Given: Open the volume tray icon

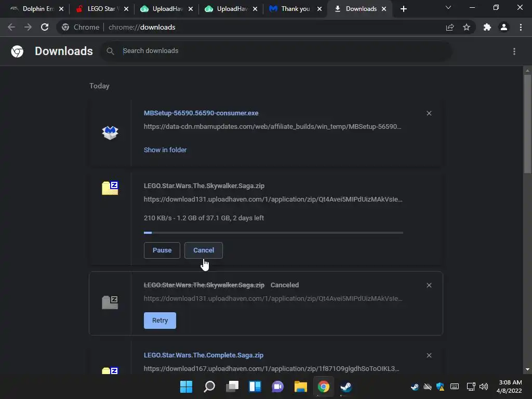Looking at the screenshot, I should 484,387.
